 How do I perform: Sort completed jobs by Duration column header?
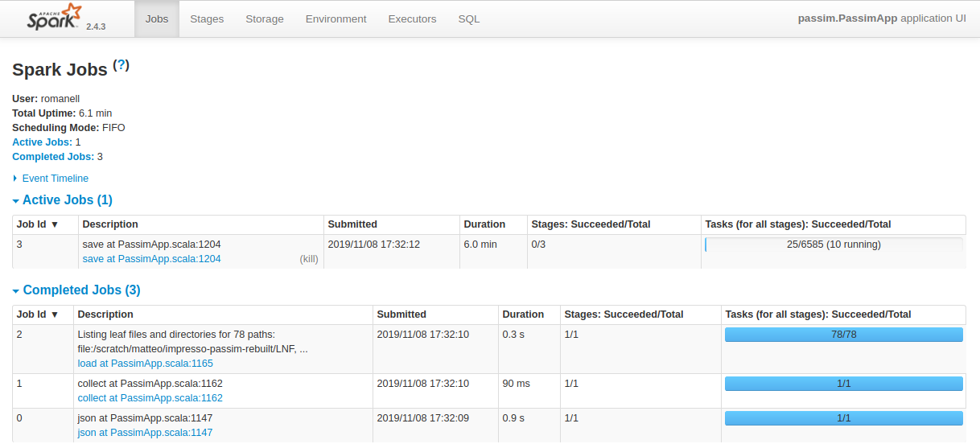[523, 314]
